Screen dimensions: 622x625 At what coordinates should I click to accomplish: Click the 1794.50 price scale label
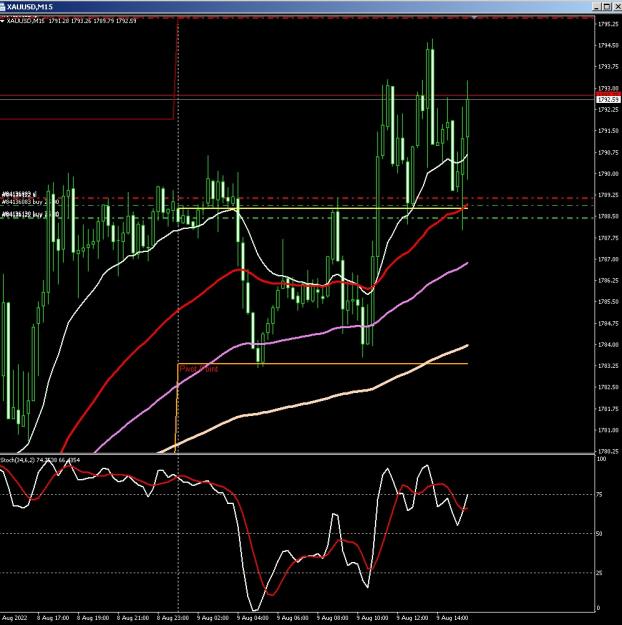608,45
